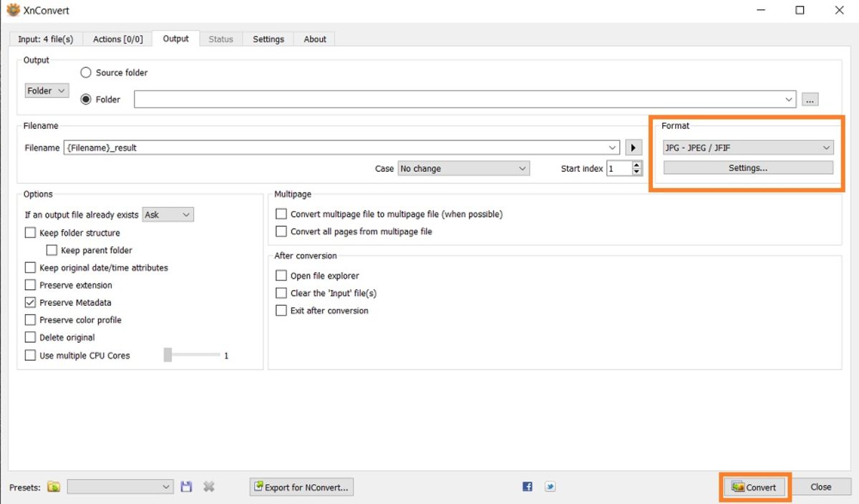The width and height of the screenshot is (859, 504).
Task: Click the delete preset X icon
Action: click(209, 487)
